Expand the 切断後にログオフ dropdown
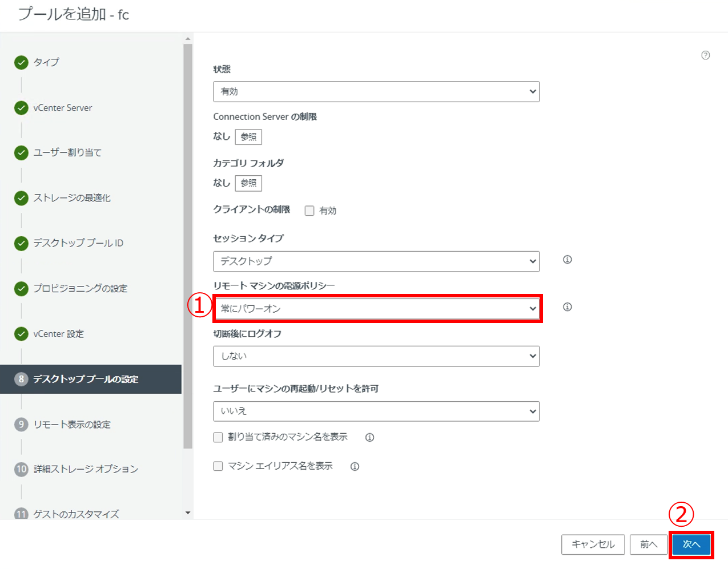Viewport: 728px width, 569px height. pos(376,356)
